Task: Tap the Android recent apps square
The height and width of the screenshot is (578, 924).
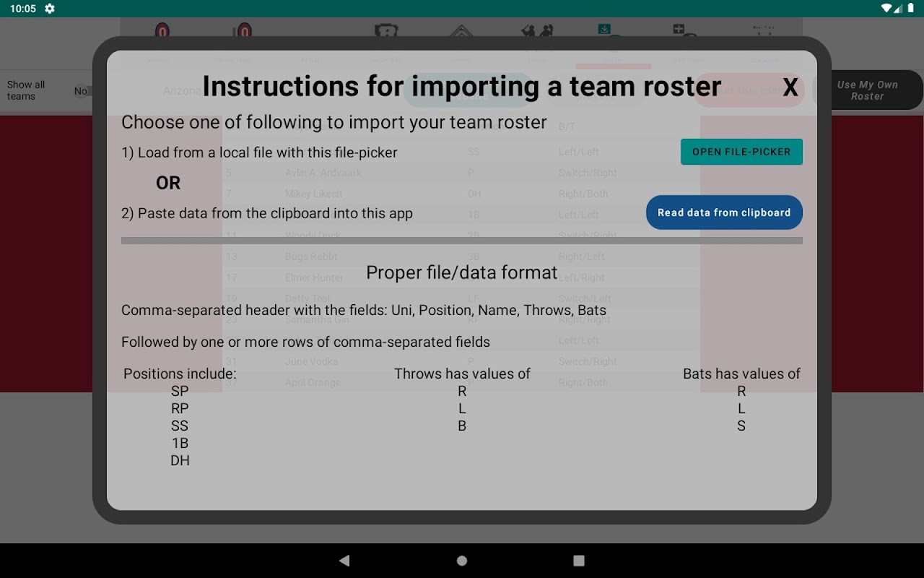Action: [x=579, y=561]
